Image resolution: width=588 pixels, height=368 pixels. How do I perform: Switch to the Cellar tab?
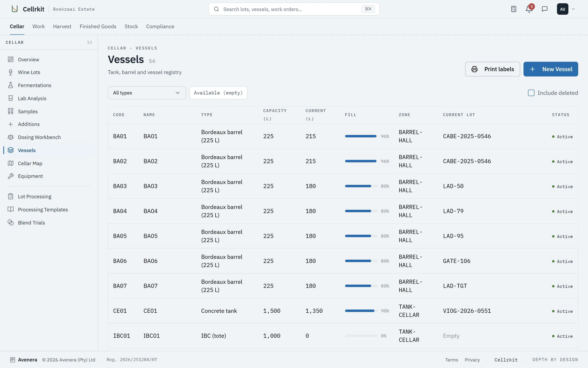(17, 26)
